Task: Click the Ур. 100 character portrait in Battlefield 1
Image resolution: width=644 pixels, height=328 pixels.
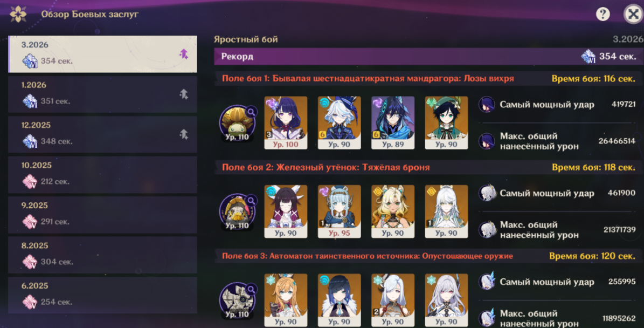Action: 286,122
